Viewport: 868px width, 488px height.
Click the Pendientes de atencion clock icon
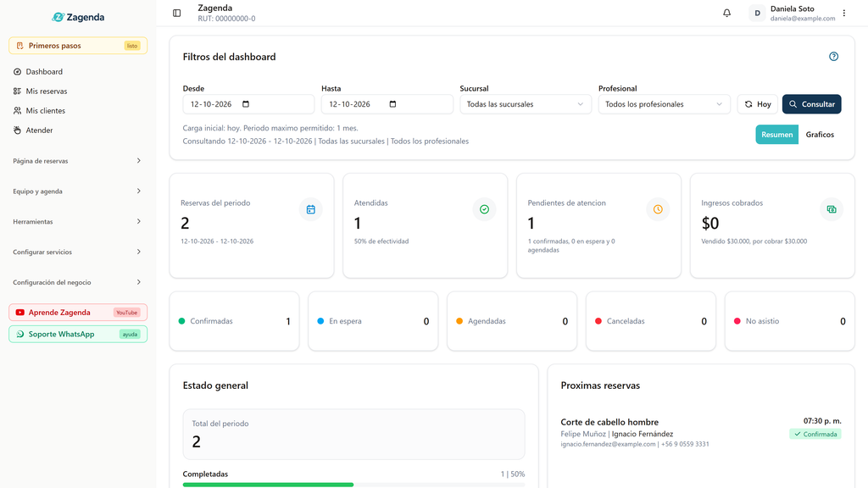tap(658, 209)
